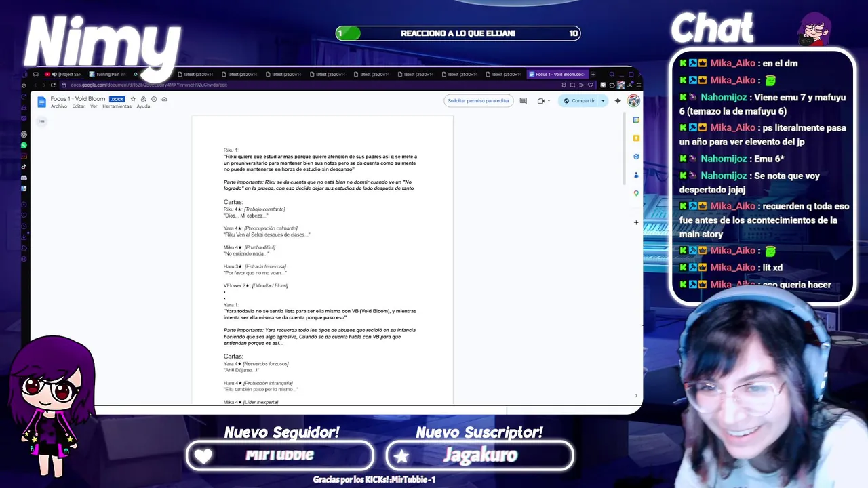Click the 'VFlower 2★' card line
The width and height of the screenshot is (868, 488).
[x=256, y=285]
